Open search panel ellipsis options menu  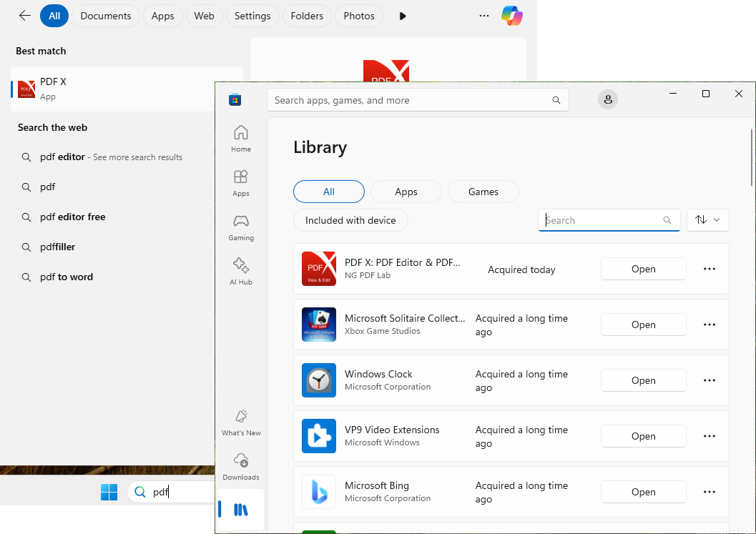click(x=484, y=16)
